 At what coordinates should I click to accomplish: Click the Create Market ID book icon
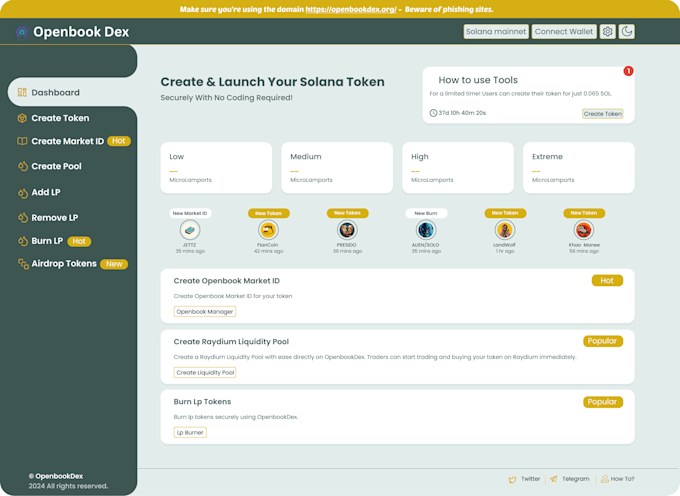coord(22,141)
